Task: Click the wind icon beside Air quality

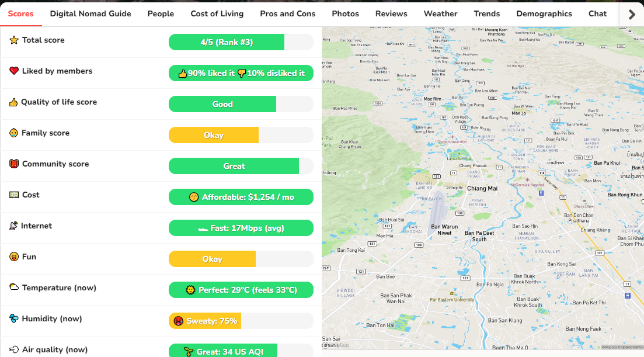Action: [14, 349]
